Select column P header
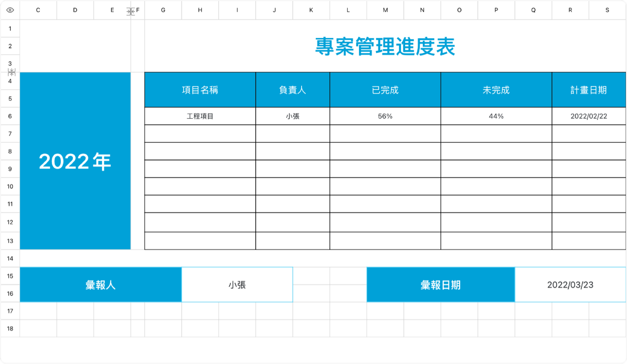The width and height of the screenshot is (627, 364). pos(496,10)
